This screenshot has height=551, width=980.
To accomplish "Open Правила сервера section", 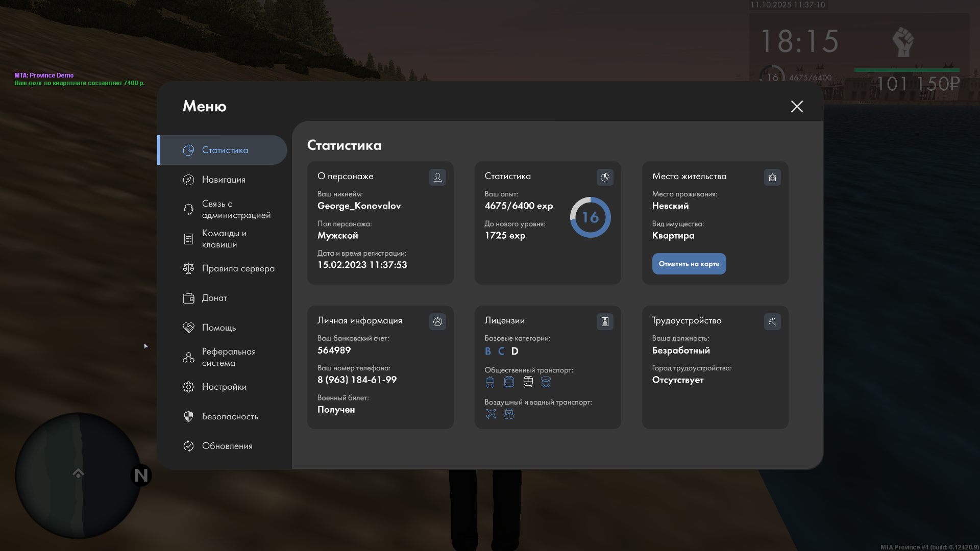I will 238,268.
